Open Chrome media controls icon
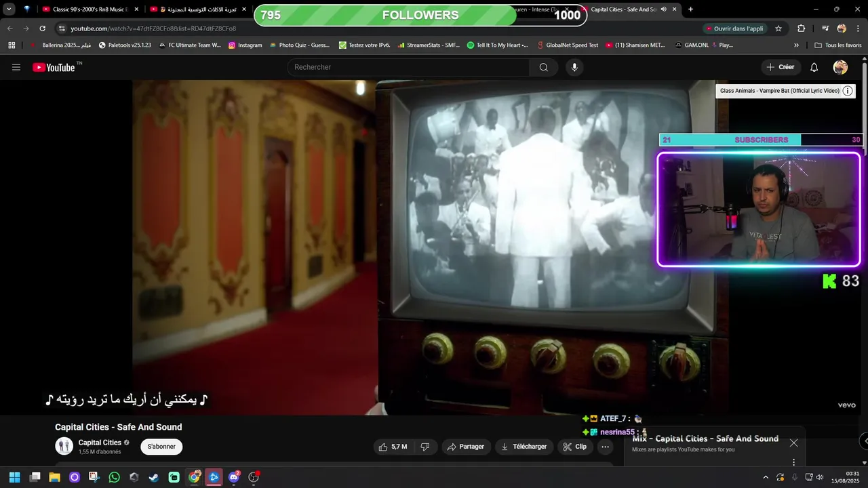 825,28
